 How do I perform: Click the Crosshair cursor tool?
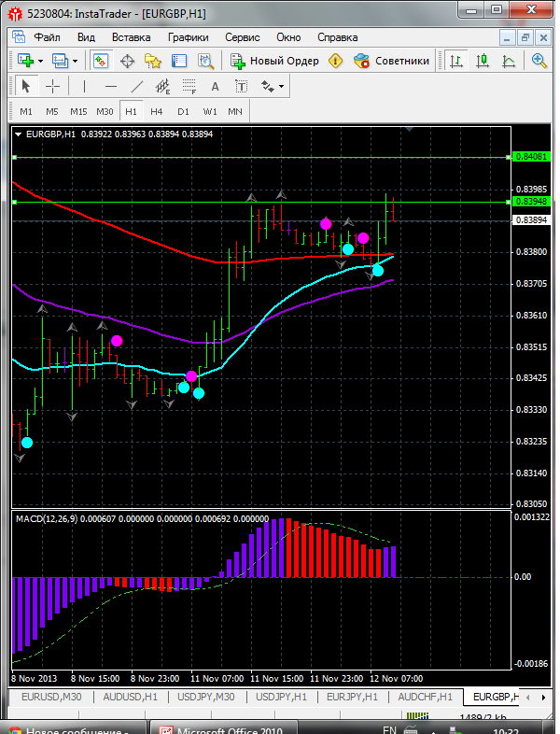tap(53, 86)
